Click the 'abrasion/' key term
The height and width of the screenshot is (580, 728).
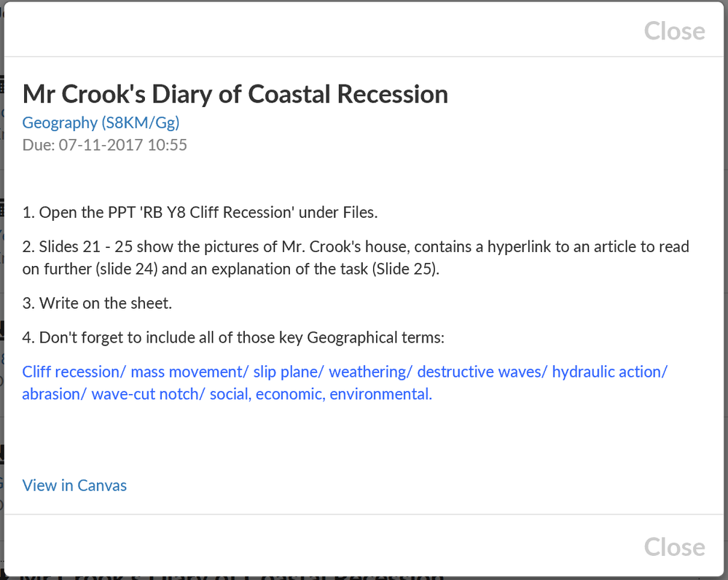click(55, 394)
